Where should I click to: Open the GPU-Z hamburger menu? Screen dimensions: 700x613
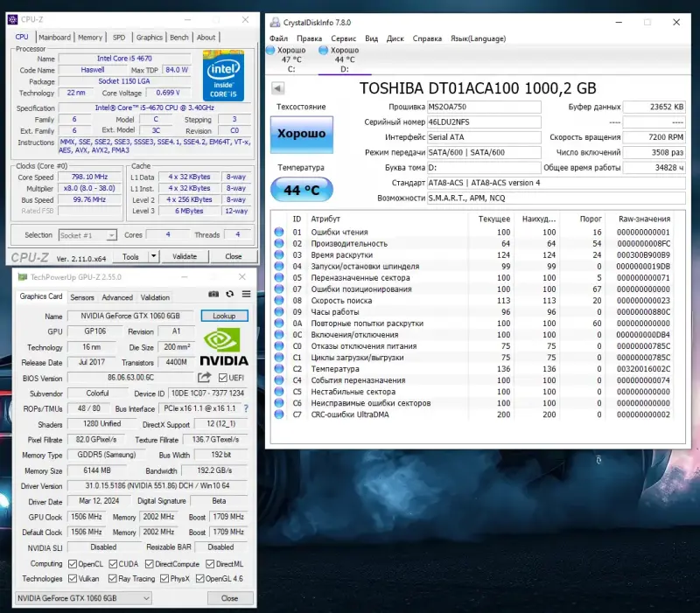pos(247,294)
